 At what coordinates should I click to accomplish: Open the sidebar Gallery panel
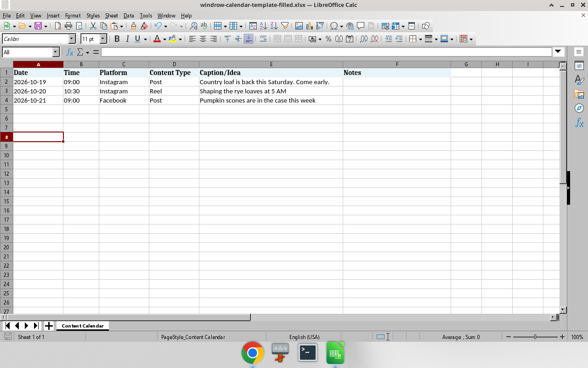579,94
